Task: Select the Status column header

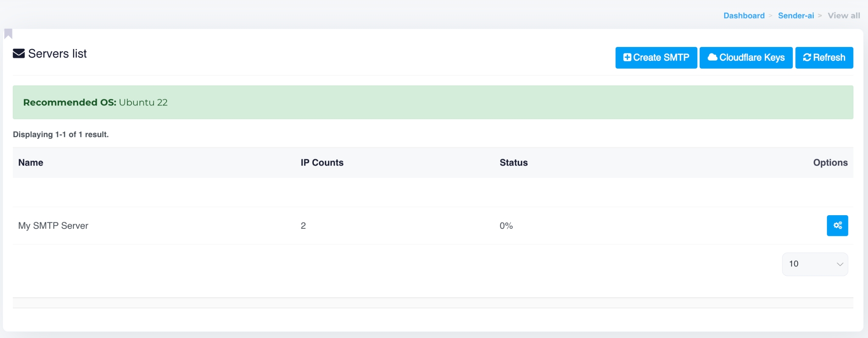Action: 514,163
